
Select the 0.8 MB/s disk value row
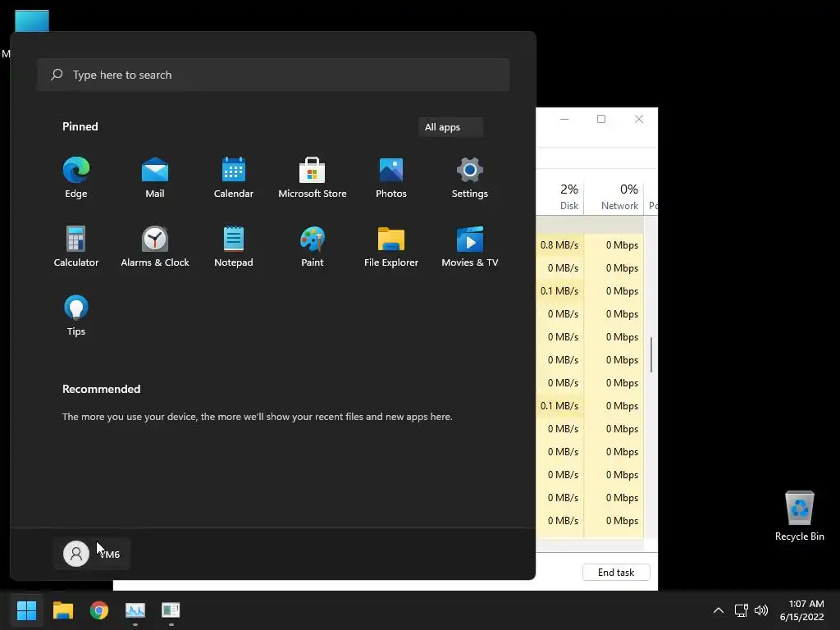559,244
